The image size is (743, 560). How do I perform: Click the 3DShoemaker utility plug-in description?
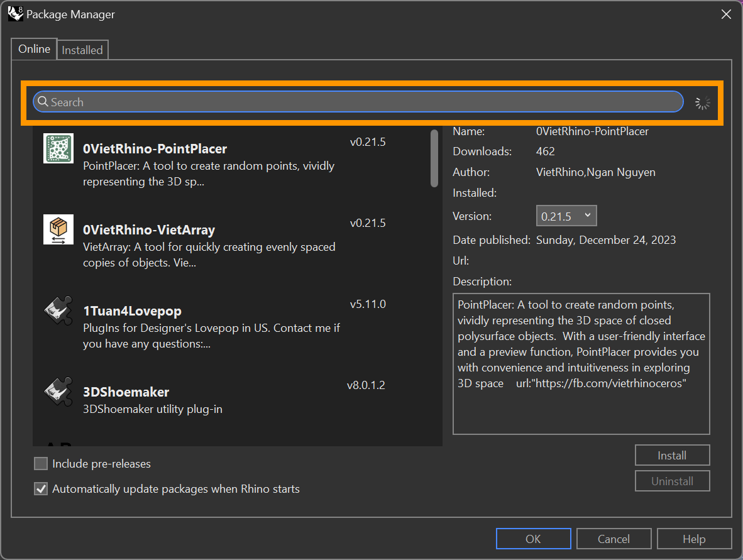point(153,409)
